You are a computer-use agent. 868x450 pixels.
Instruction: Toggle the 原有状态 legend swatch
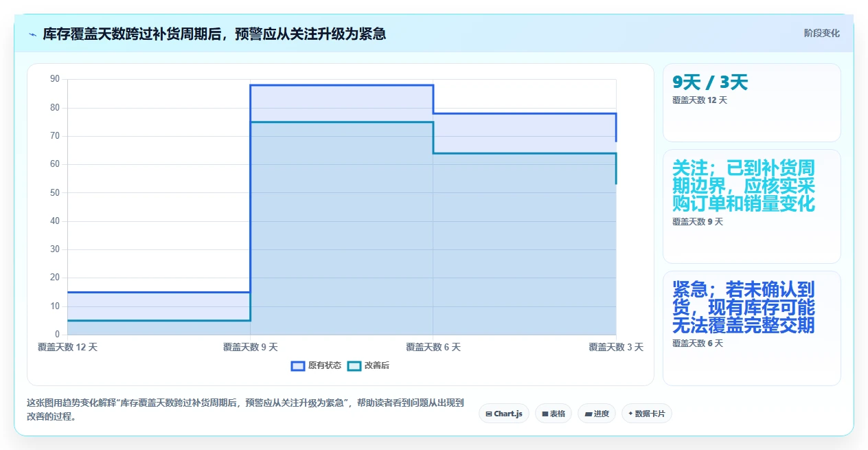[298, 365]
